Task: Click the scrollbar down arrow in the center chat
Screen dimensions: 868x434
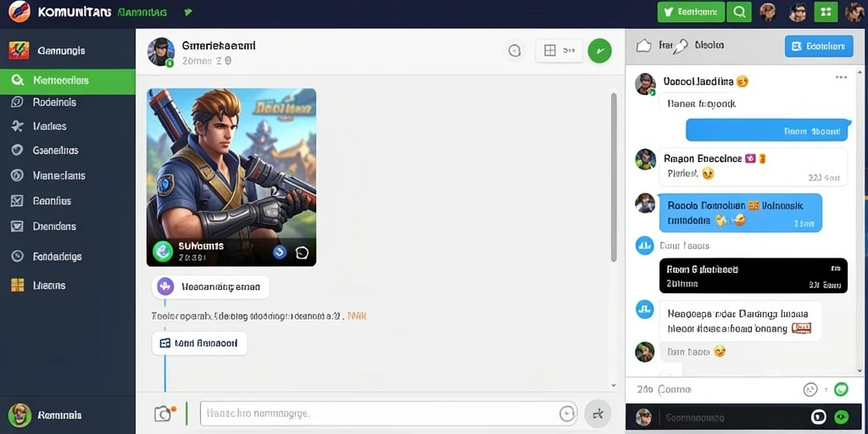Action: (x=614, y=386)
